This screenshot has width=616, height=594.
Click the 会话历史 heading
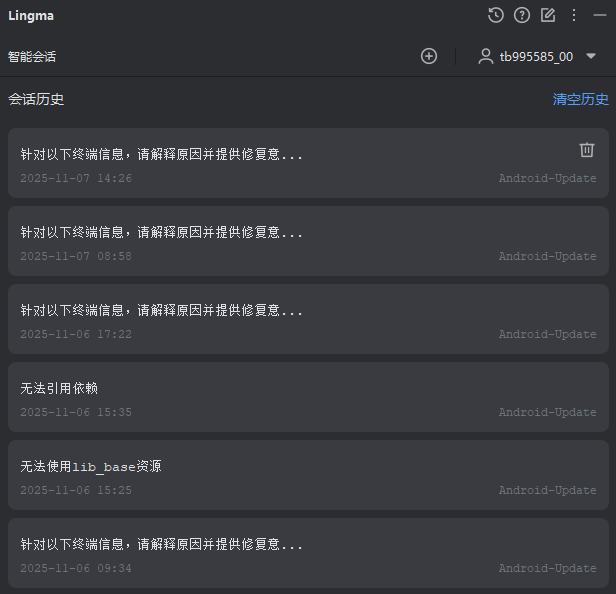tap(36, 99)
